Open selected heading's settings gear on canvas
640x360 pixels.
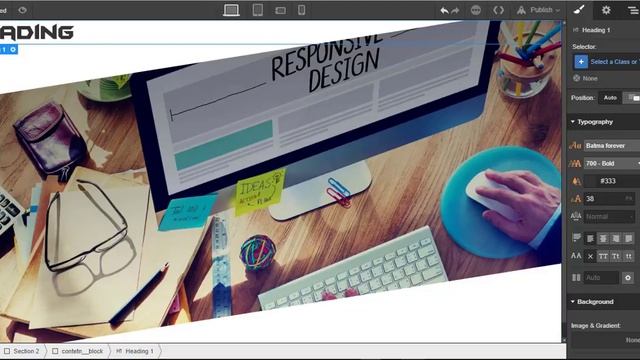coord(13,49)
